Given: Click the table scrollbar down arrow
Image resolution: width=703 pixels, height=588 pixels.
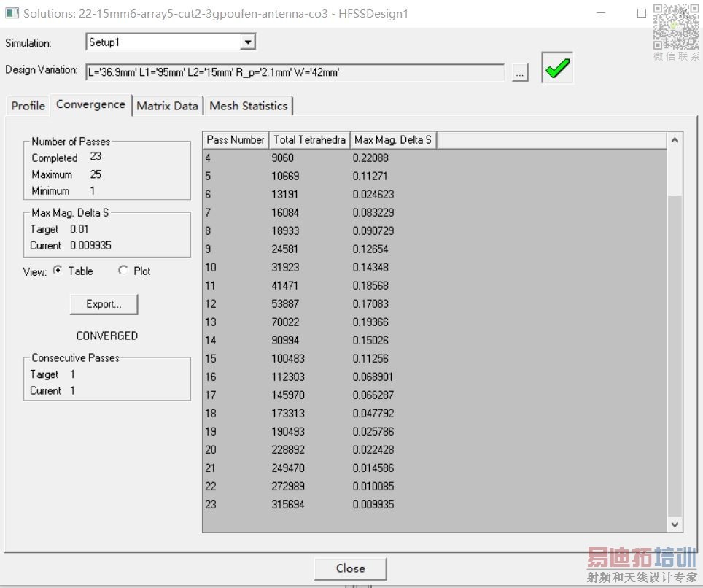Looking at the screenshot, I should (675, 524).
